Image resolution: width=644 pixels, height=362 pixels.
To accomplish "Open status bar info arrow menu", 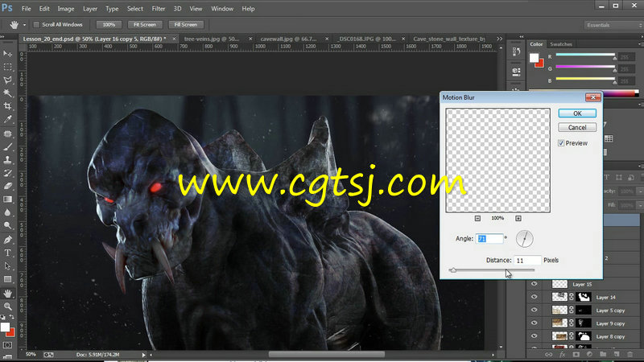I will (x=144, y=355).
